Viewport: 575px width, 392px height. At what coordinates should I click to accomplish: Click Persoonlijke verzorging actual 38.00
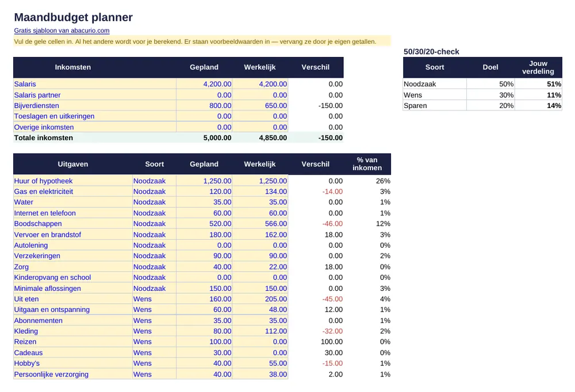click(260, 374)
